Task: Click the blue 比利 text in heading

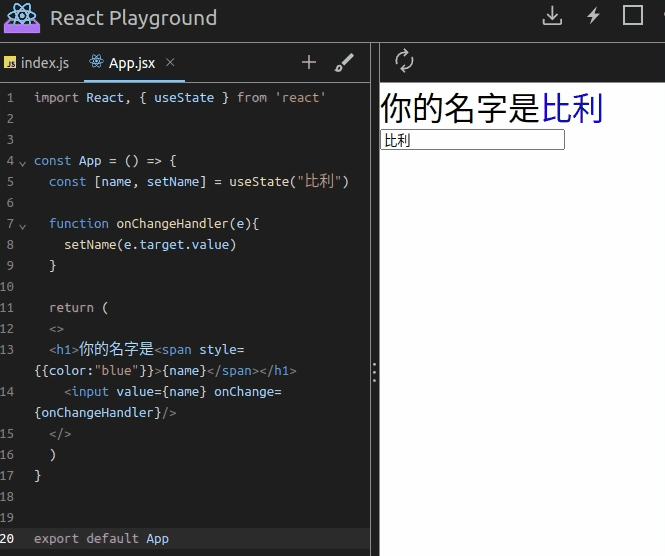Action: coord(572,109)
